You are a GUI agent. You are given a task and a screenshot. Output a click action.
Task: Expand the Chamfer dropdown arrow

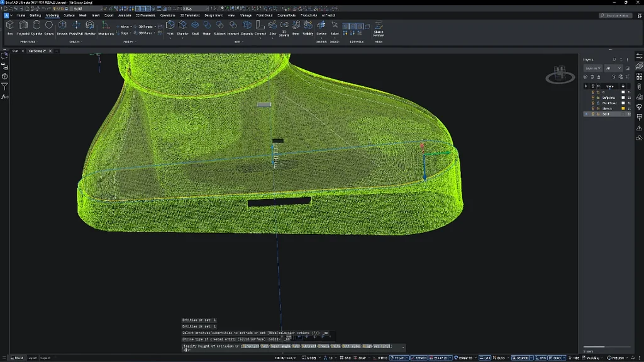point(182,38)
